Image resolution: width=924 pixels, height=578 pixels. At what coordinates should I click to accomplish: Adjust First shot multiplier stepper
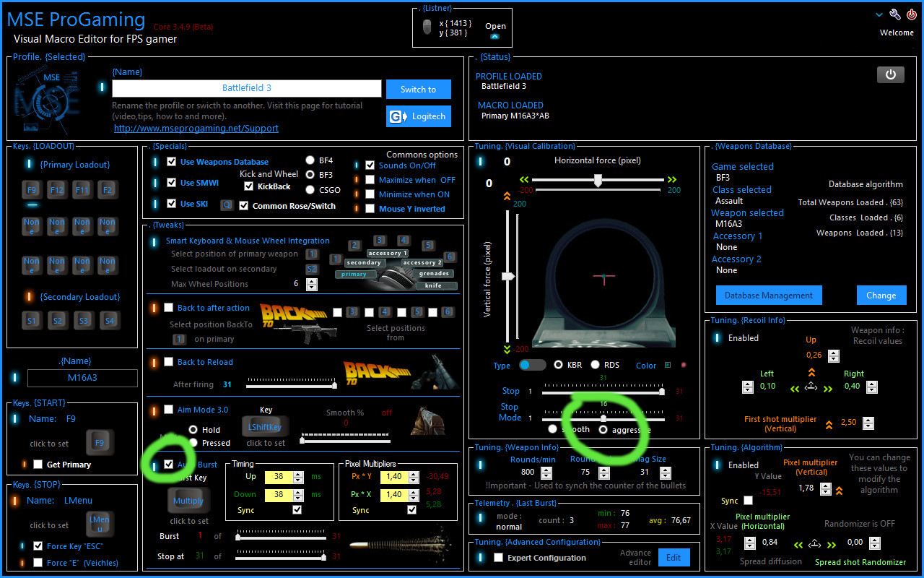pyautogui.click(x=868, y=423)
